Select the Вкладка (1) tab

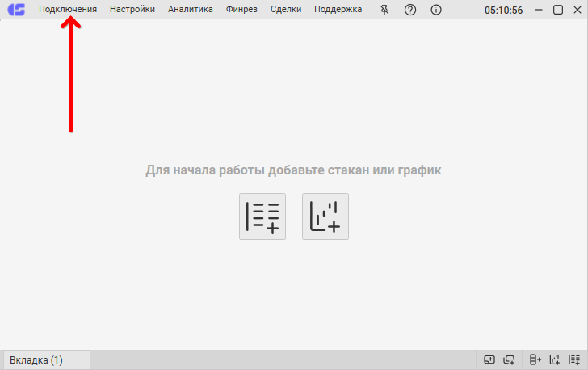click(36, 359)
